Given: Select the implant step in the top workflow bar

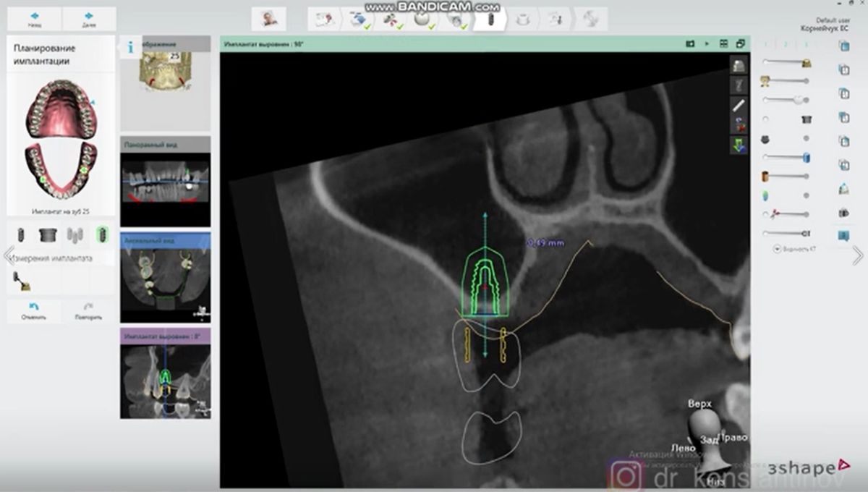Looking at the screenshot, I should coord(492,20).
